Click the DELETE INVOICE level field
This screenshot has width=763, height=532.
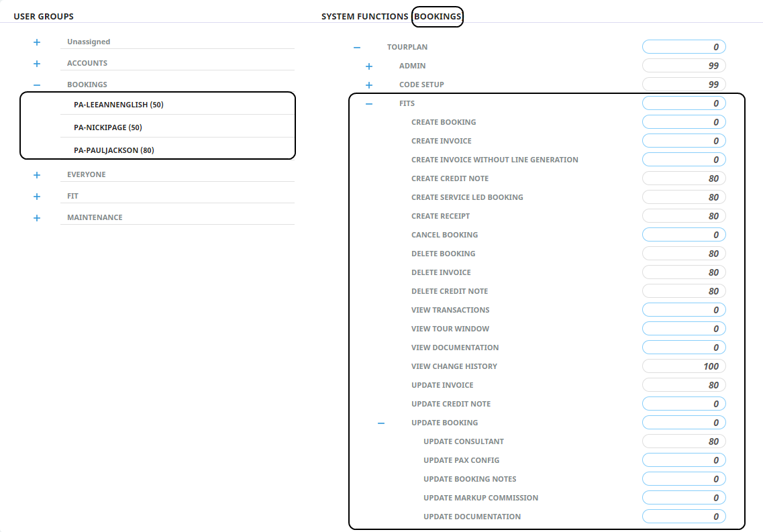click(684, 272)
